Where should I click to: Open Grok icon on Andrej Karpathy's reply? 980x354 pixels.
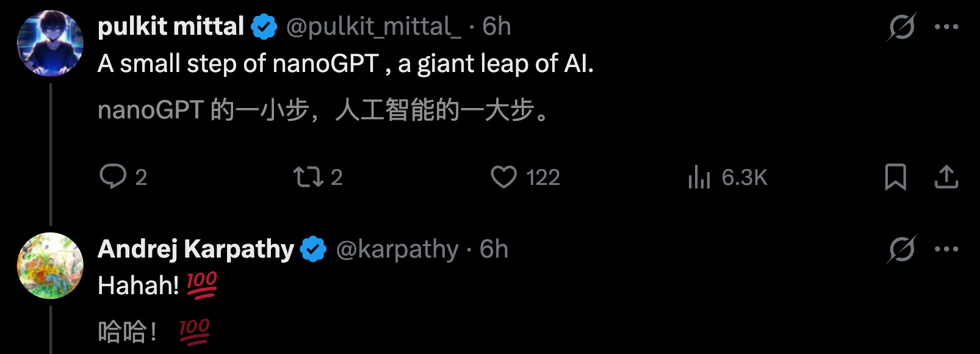901,249
